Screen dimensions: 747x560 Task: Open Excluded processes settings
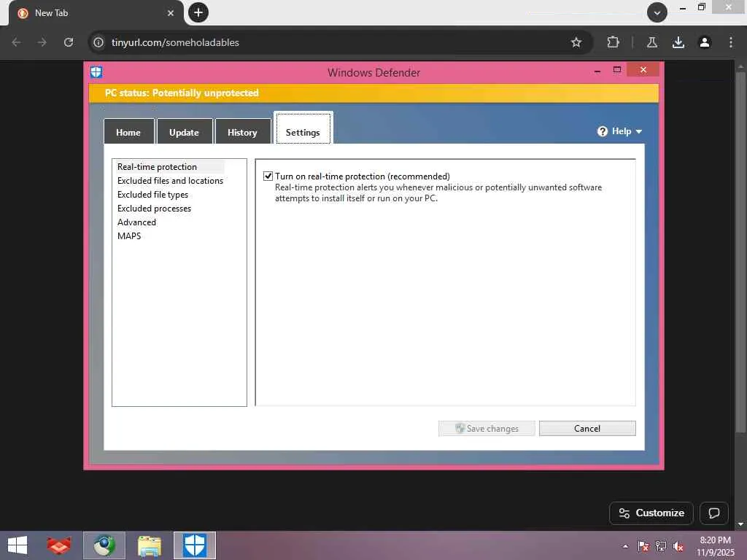coord(154,208)
